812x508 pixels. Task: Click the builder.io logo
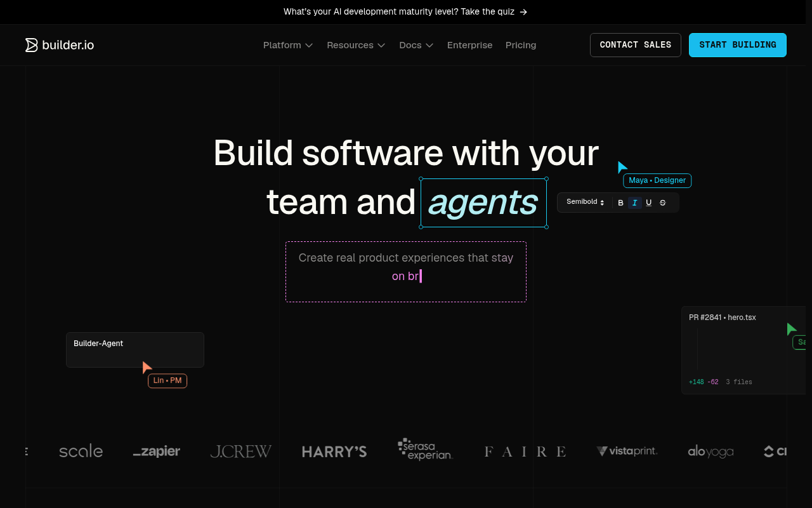[60, 45]
